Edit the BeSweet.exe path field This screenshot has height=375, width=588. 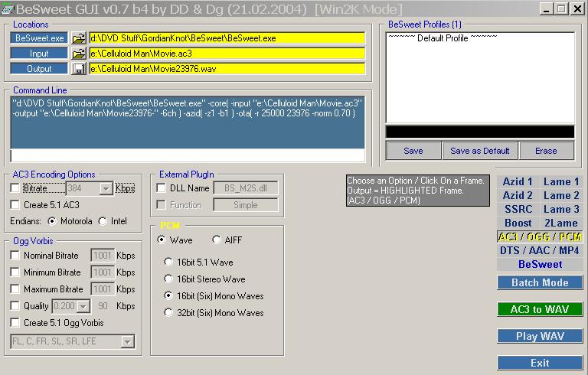pos(227,37)
